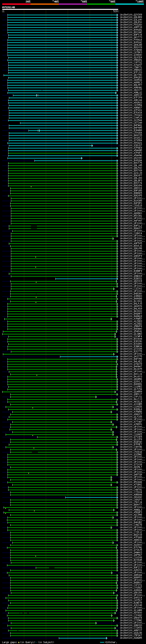The image size is (146, 644).
Task: Select hit UniRef100_A7Q157
Action: pos(131,65)
